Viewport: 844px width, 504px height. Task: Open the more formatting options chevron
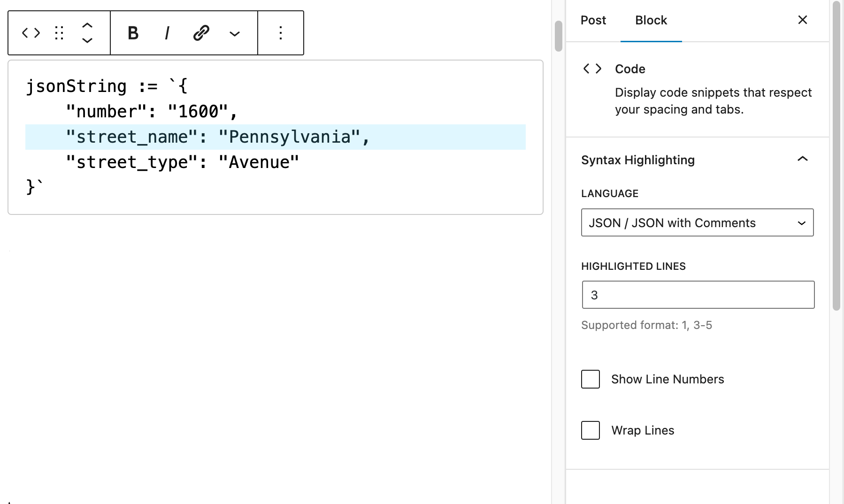[235, 33]
